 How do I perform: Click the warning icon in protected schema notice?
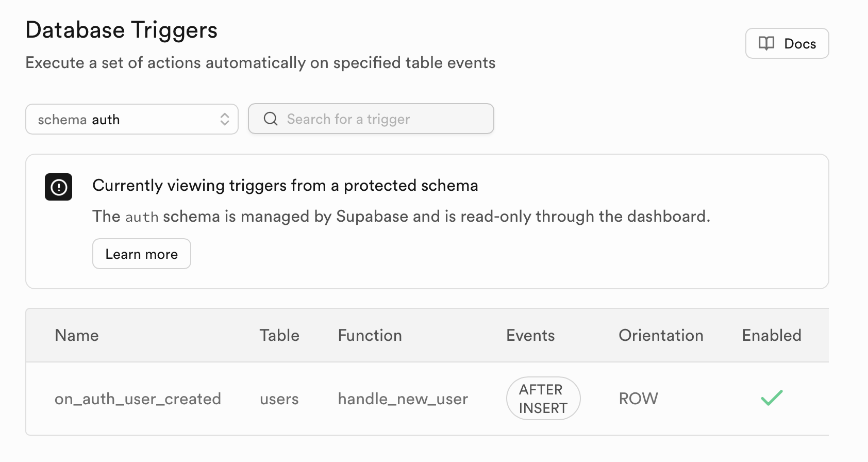tap(58, 187)
